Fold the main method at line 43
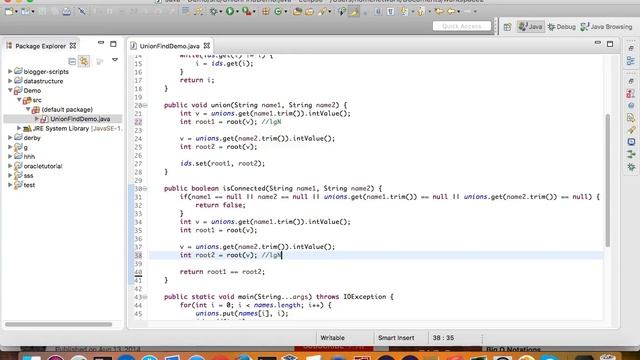This screenshot has height=360, width=640. click(x=145, y=297)
